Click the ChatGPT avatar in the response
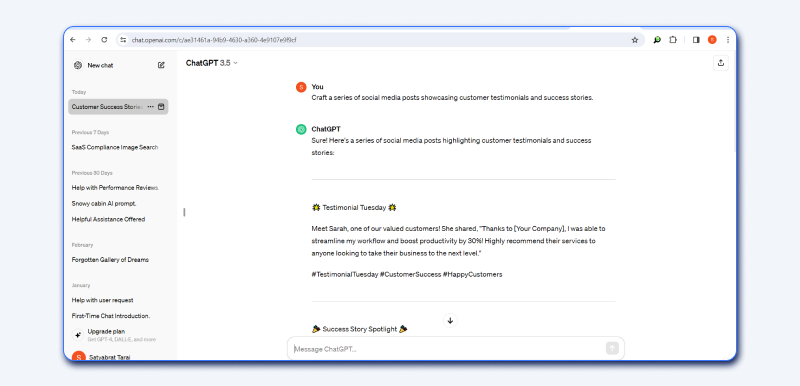800x386 pixels. [301, 130]
